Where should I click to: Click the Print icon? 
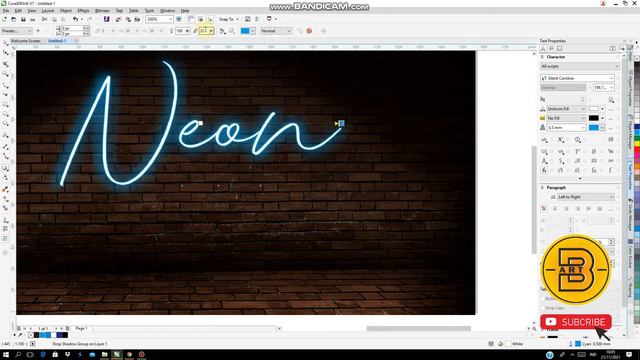point(32,19)
